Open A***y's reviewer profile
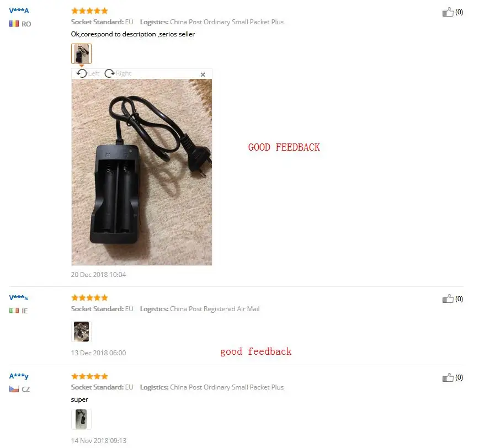Viewport: 479px width, 448px height. click(x=19, y=376)
